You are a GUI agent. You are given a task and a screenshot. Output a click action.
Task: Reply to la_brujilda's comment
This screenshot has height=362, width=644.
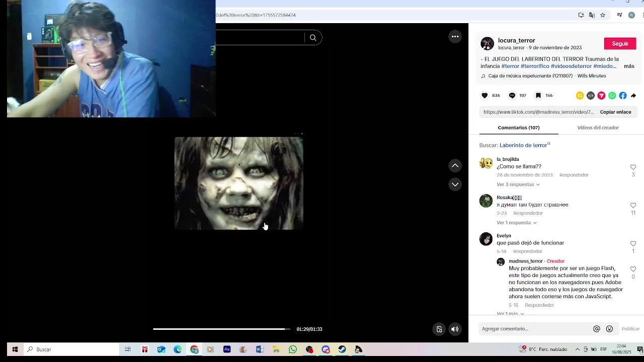coord(574,175)
